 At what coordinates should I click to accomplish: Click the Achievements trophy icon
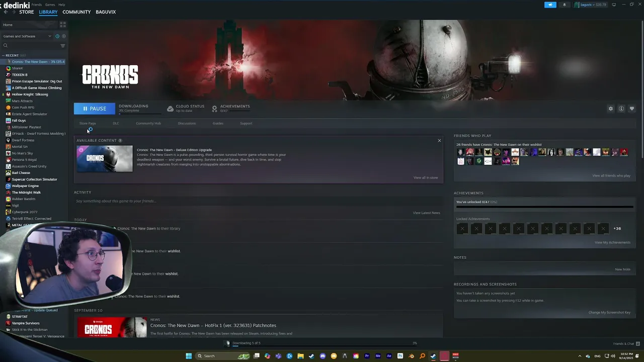[x=214, y=109]
